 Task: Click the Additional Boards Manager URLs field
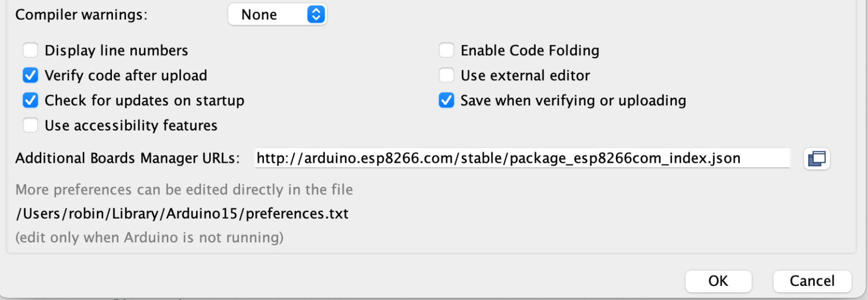click(521, 158)
